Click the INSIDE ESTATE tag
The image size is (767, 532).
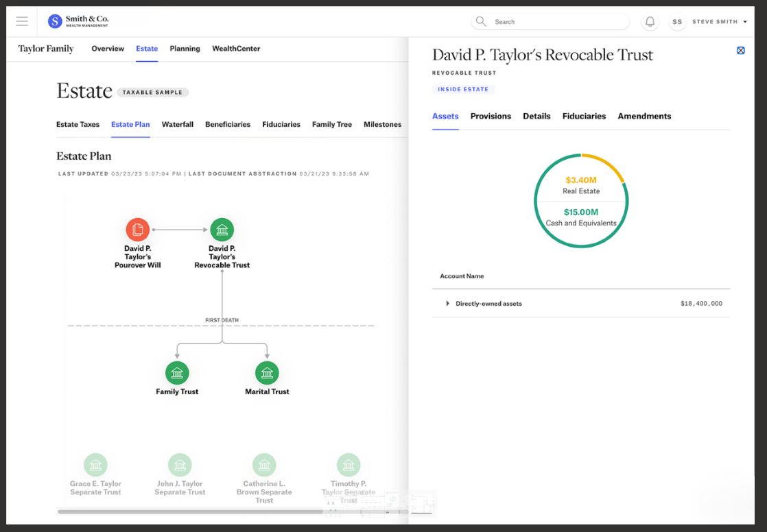pyautogui.click(x=463, y=89)
